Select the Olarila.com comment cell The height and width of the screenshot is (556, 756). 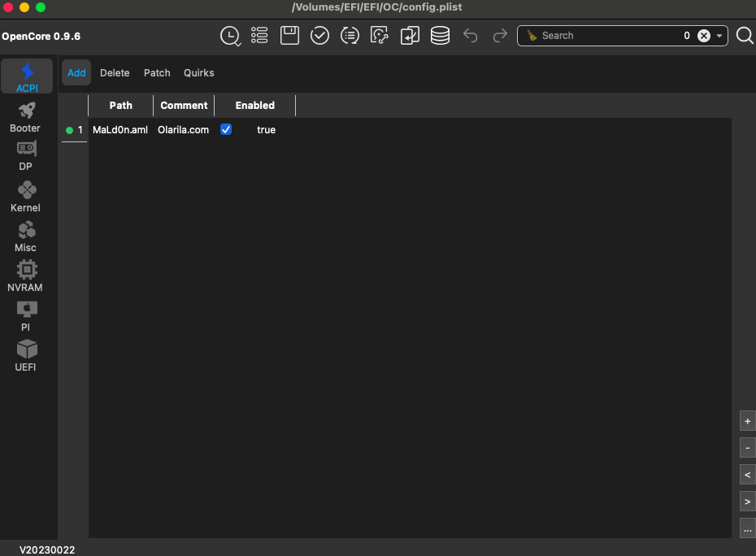click(184, 130)
